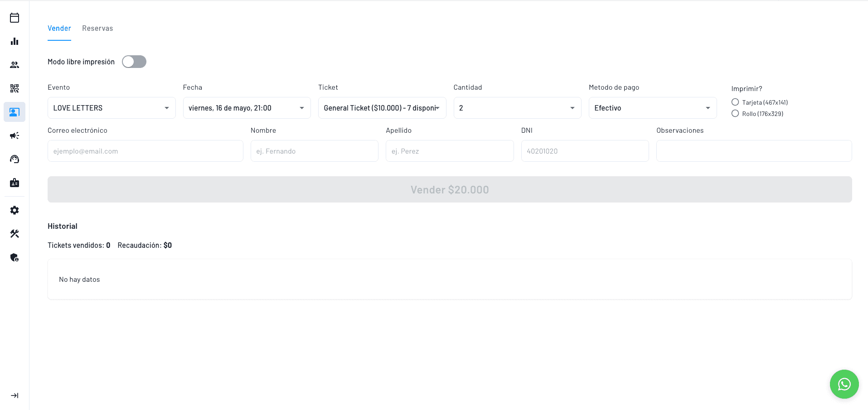Image resolution: width=868 pixels, height=410 pixels.
Task: Open the calendar icon in sidebar
Action: 15,18
